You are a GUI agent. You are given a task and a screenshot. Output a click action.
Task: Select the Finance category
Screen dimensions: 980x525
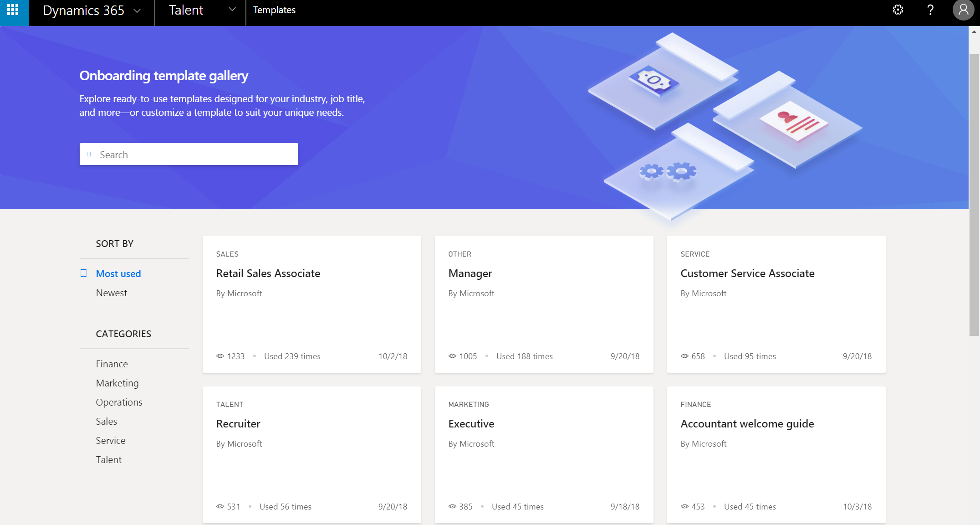tap(112, 364)
